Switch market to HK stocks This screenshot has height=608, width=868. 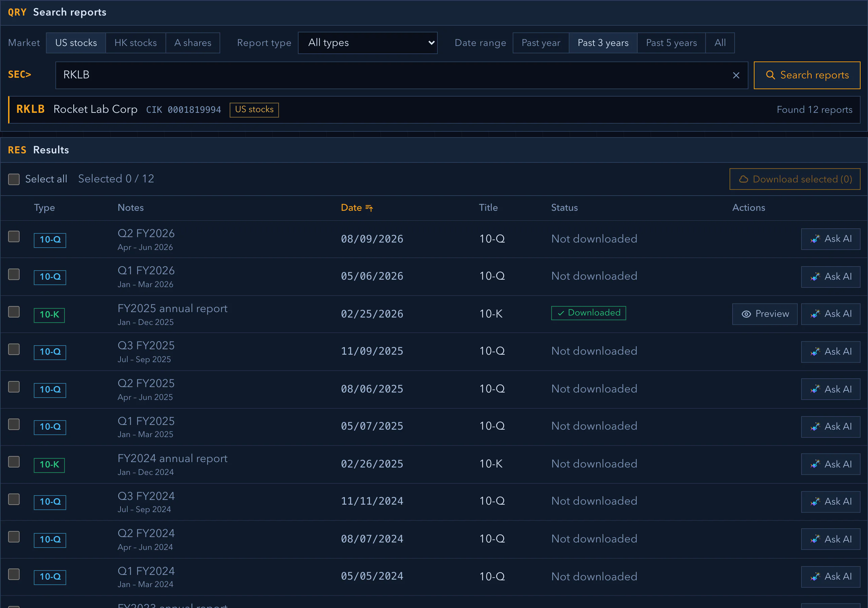pyautogui.click(x=136, y=43)
